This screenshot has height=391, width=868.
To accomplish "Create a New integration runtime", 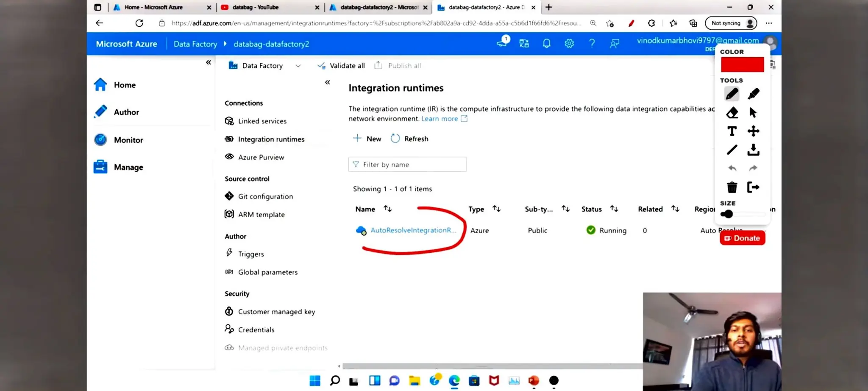I will point(367,139).
